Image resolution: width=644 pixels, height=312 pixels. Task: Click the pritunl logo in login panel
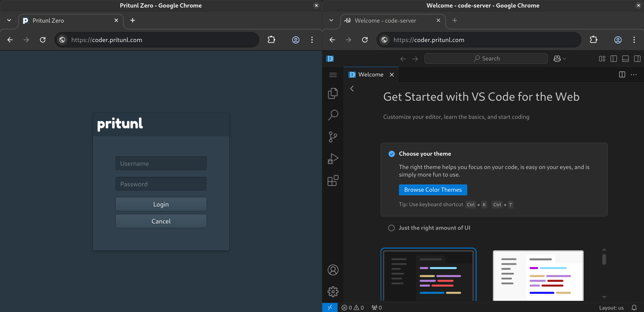(120, 124)
